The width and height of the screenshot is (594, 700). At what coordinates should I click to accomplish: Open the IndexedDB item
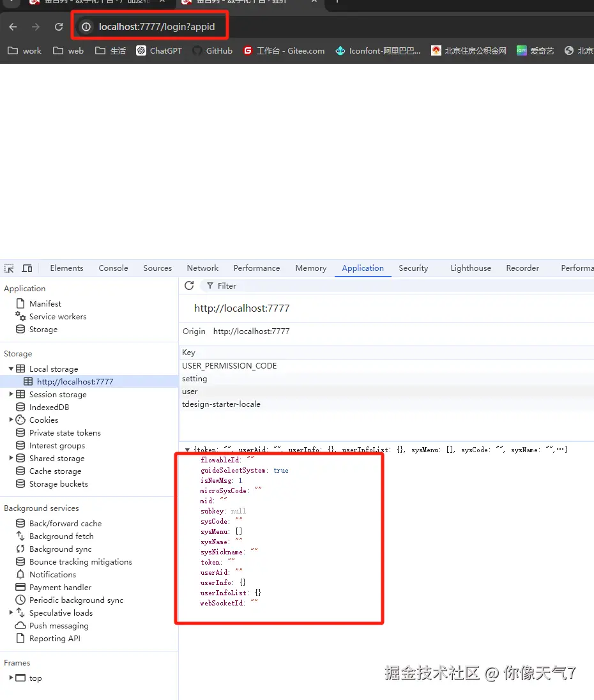(x=49, y=407)
